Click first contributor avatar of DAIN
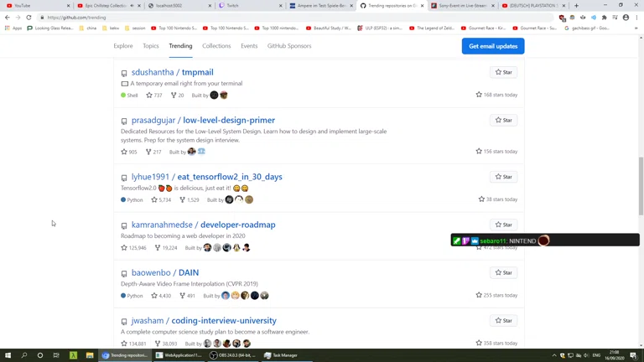The image size is (644, 362). [226, 296]
